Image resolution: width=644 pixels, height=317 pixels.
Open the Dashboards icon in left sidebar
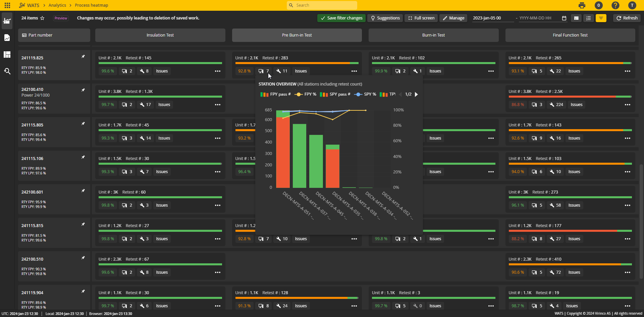(7, 54)
